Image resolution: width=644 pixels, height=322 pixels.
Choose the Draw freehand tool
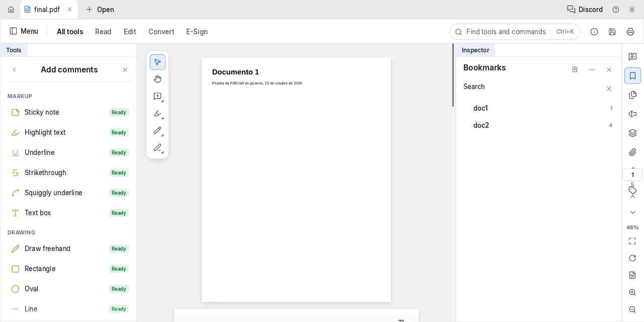click(69, 249)
